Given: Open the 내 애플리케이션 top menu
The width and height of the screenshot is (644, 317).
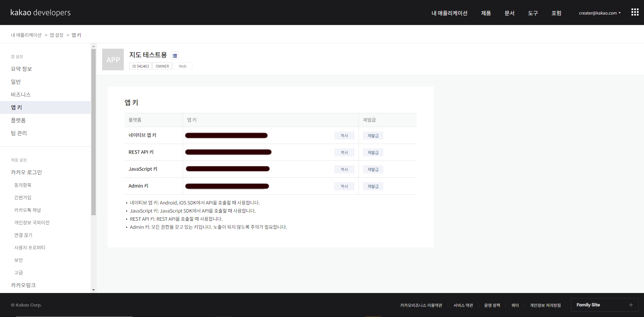Looking at the screenshot, I should pos(449,13).
